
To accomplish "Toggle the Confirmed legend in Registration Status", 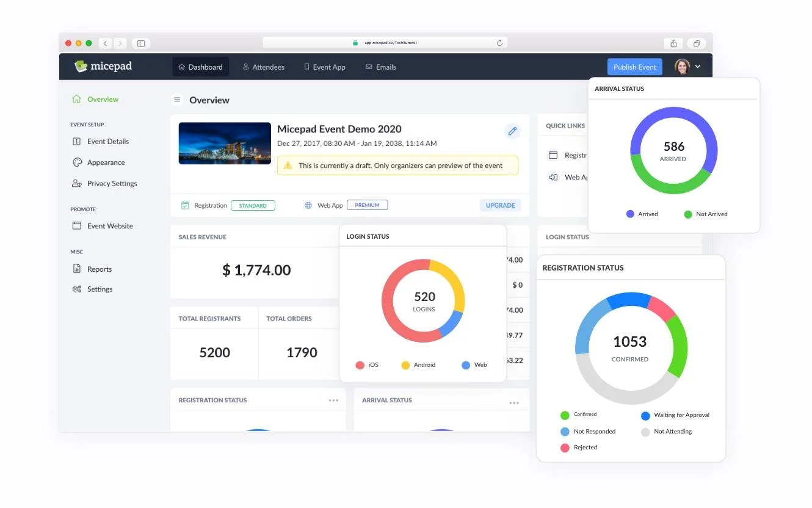I will pos(564,415).
